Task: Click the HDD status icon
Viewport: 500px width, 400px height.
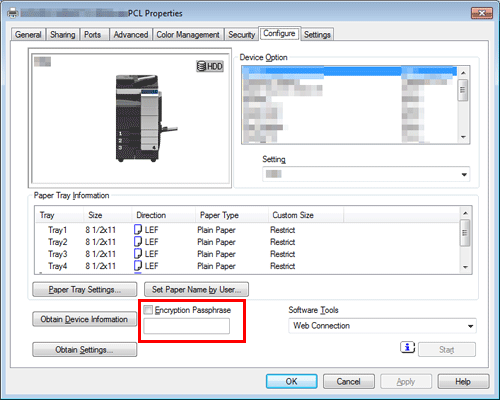Action: (210, 66)
